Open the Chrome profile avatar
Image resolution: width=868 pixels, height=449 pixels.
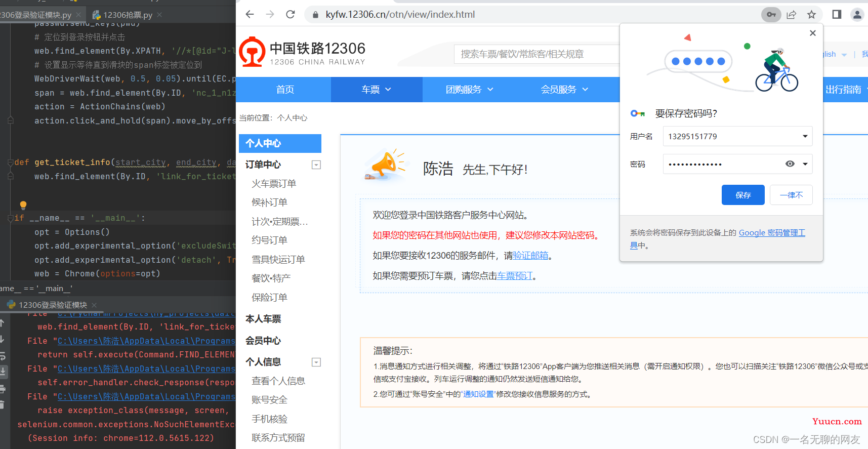(x=857, y=15)
